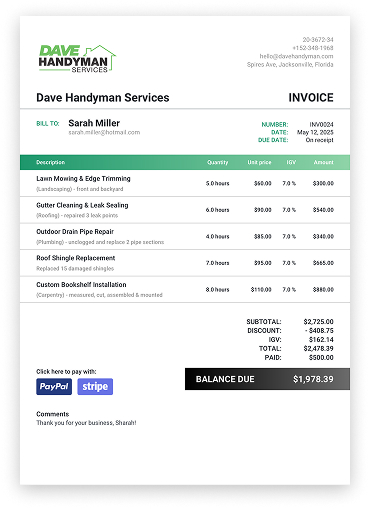The height and width of the screenshot is (509, 370).
Task: Select the date May 12, 2025
Action: (x=315, y=132)
